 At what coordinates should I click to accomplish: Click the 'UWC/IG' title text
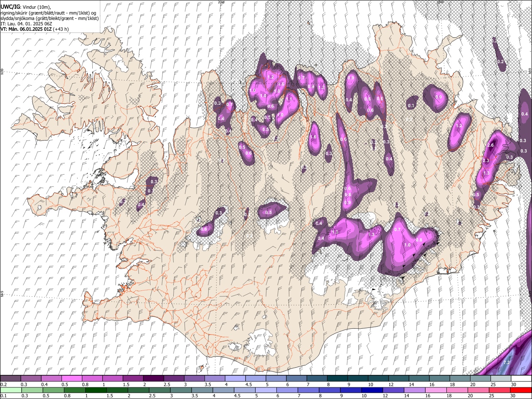coord(10,6)
